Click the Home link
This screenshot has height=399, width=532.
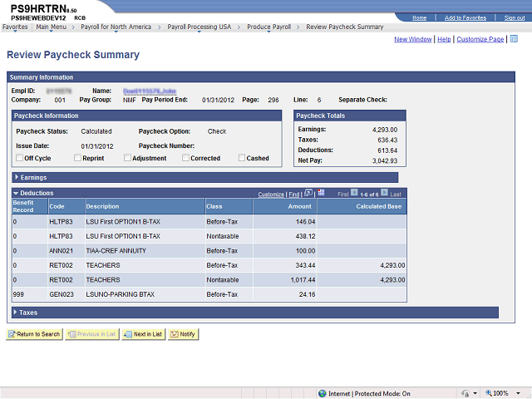click(x=419, y=17)
